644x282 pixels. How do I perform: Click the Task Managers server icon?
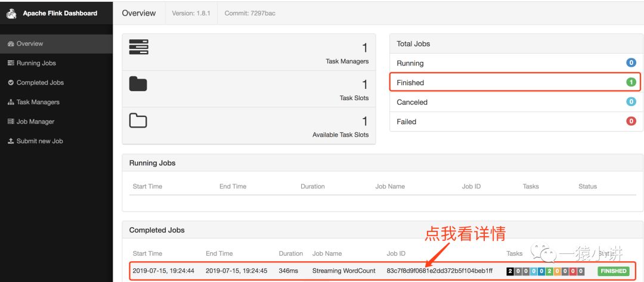138,47
